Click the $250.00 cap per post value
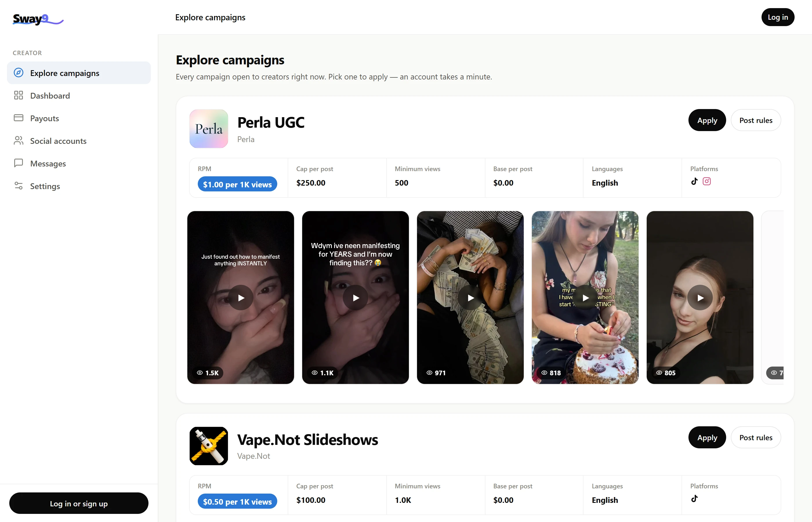 pyautogui.click(x=311, y=183)
